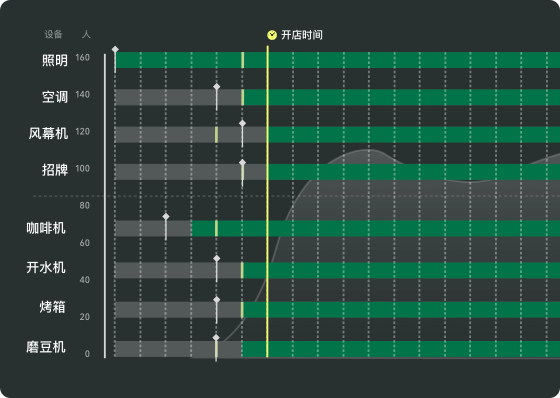Click the 咖啡机 device label
The width and height of the screenshot is (560, 398).
[46, 228]
